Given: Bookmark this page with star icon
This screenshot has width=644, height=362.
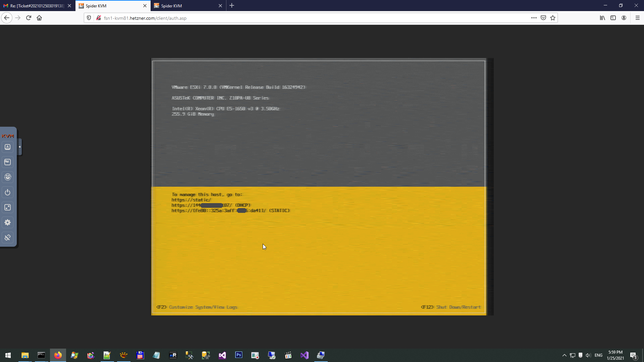Looking at the screenshot, I should tap(553, 18).
